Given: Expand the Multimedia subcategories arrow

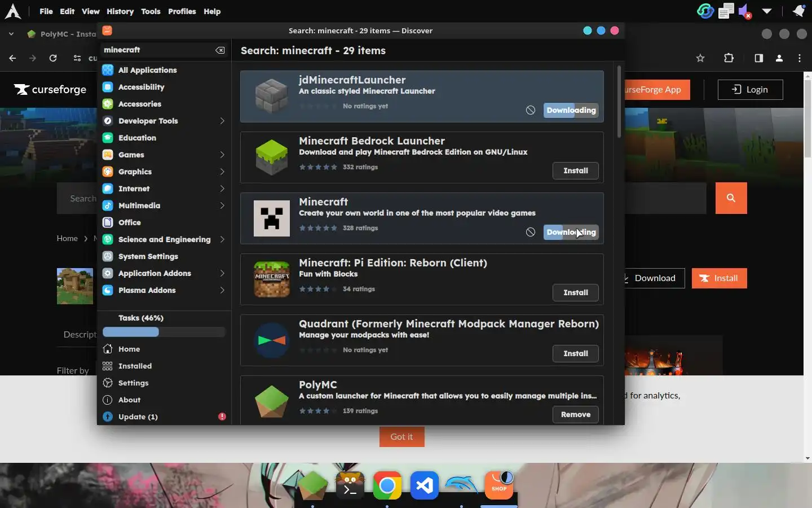Looking at the screenshot, I should (x=222, y=205).
